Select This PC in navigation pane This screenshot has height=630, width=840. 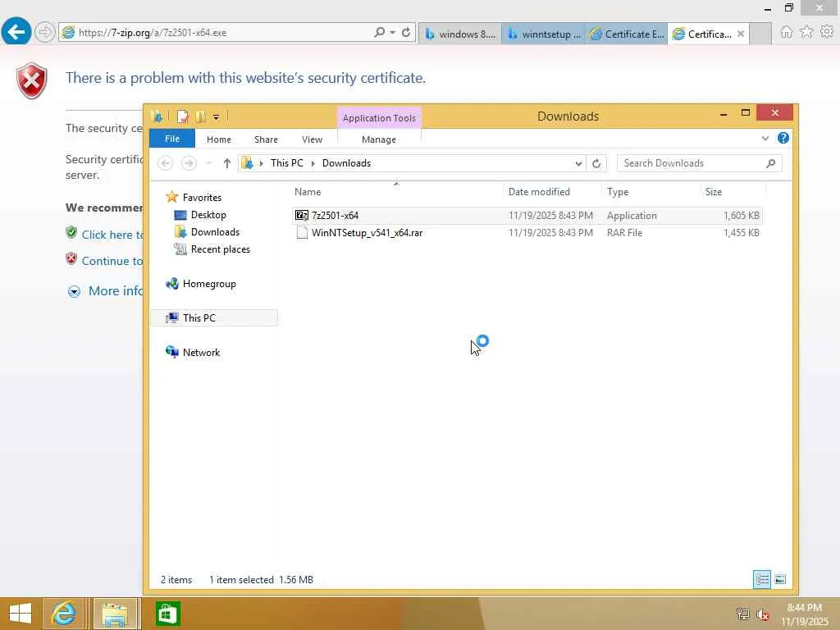point(199,318)
